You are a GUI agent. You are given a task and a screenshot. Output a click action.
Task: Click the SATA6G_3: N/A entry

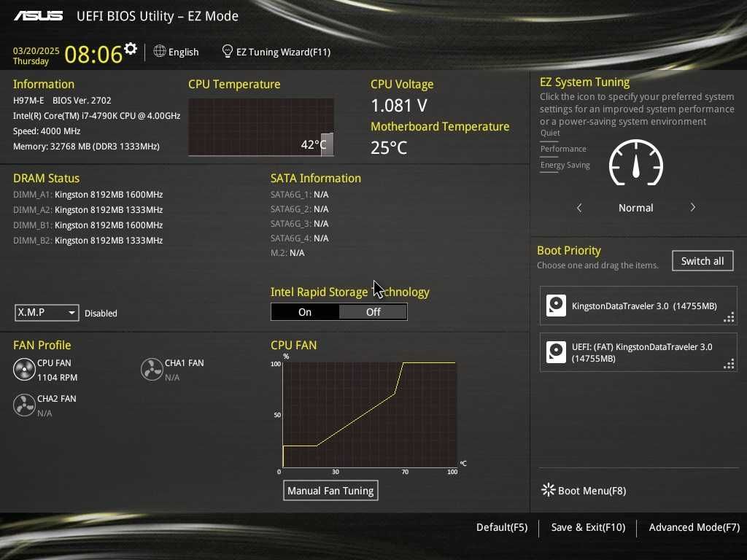pyautogui.click(x=300, y=223)
